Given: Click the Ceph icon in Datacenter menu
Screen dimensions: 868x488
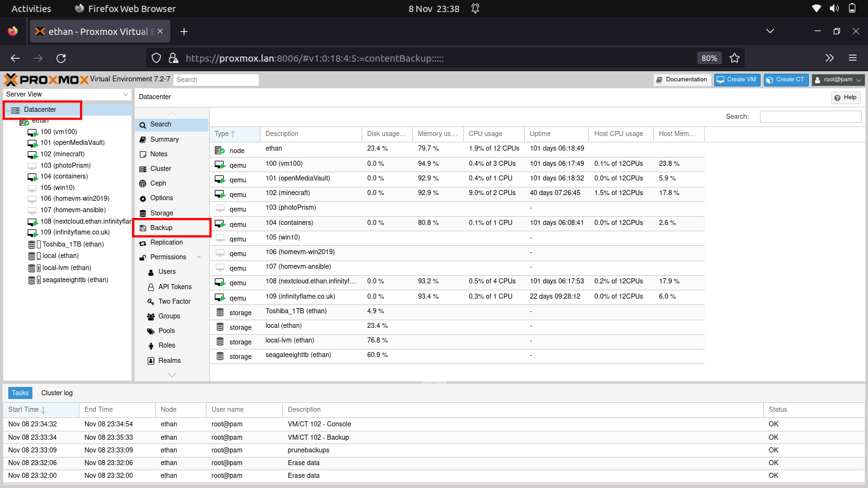Looking at the screenshot, I should click(144, 184).
